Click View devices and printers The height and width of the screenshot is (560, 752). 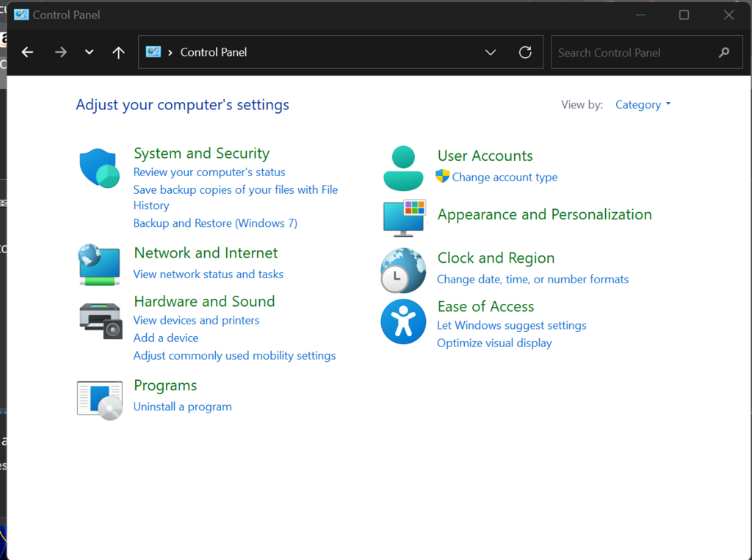point(196,320)
